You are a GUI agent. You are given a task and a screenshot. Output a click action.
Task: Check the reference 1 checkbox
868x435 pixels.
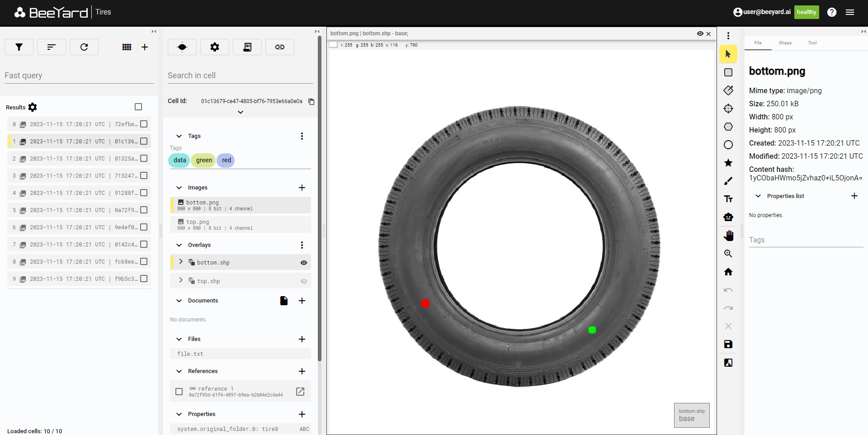coord(179,392)
